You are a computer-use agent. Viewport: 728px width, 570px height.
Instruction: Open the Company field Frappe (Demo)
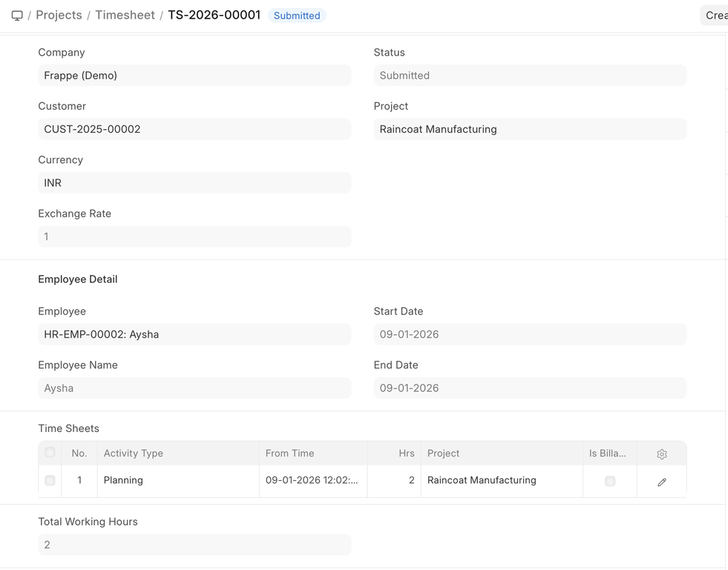pyautogui.click(x=194, y=76)
